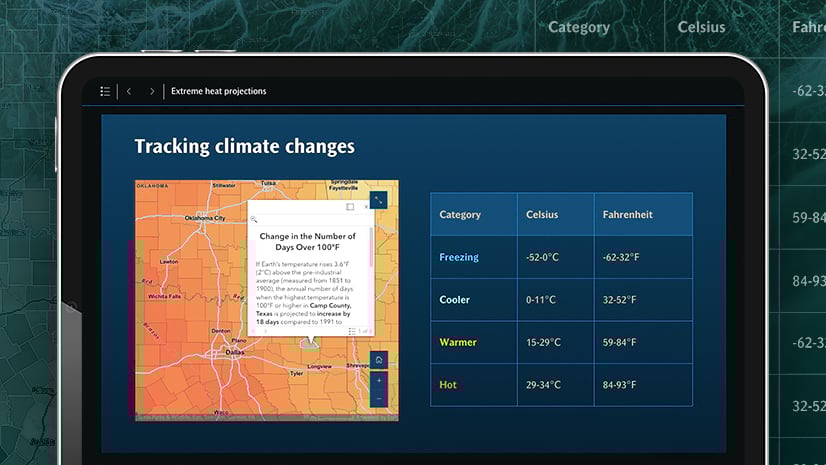Open the table of contents list icon
826x465 pixels.
click(x=105, y=92)
